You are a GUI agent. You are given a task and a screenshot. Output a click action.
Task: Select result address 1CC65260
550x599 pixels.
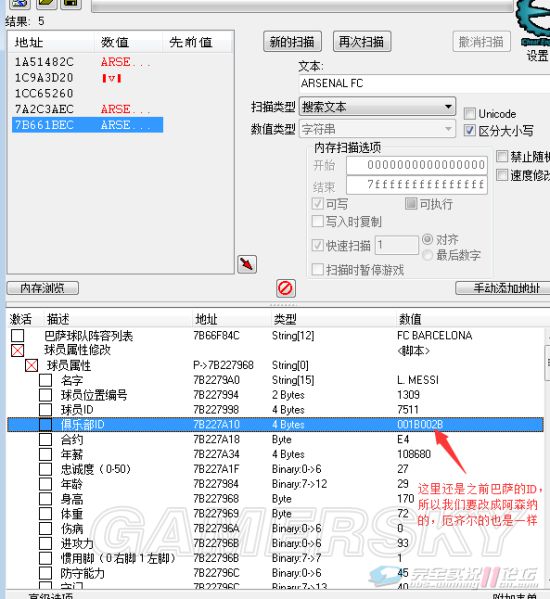point(44,94)
